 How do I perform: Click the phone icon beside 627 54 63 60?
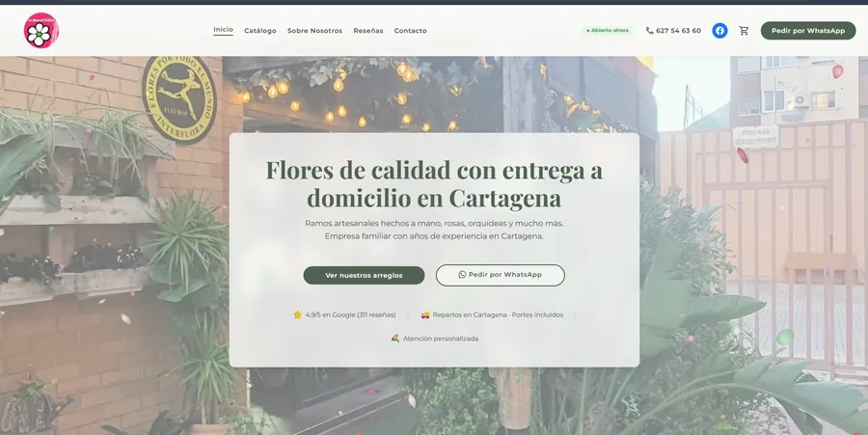click(x=649, y=31)
